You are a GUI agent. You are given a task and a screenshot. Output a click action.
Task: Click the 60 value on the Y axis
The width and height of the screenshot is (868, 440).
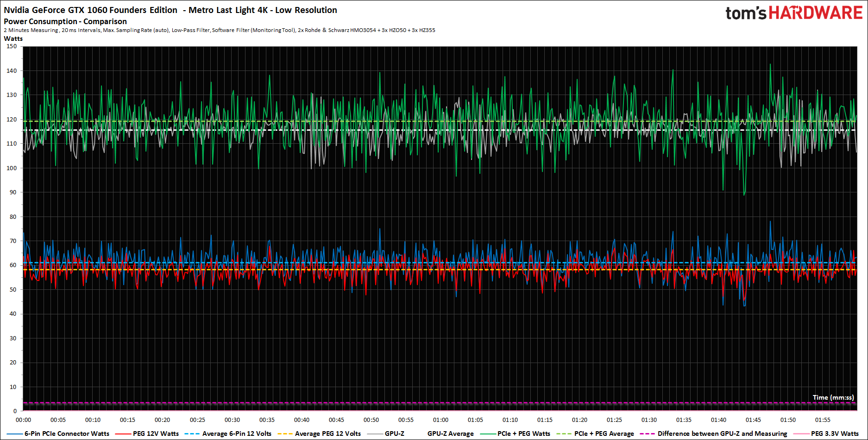pyautogui.click(x=13, y=265)
